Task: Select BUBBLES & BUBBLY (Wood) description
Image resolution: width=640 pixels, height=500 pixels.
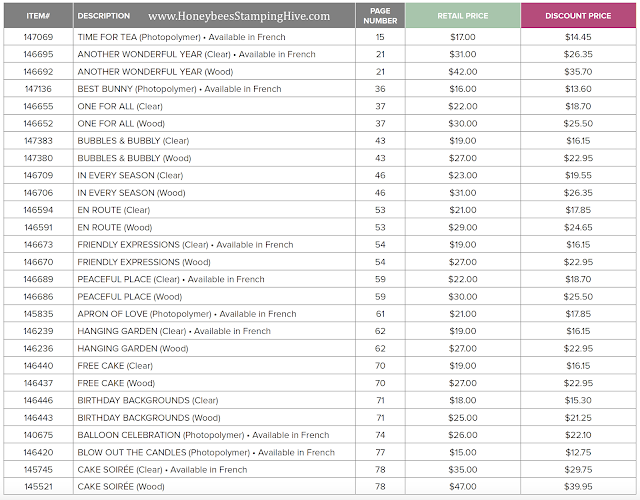Action: 134,158
